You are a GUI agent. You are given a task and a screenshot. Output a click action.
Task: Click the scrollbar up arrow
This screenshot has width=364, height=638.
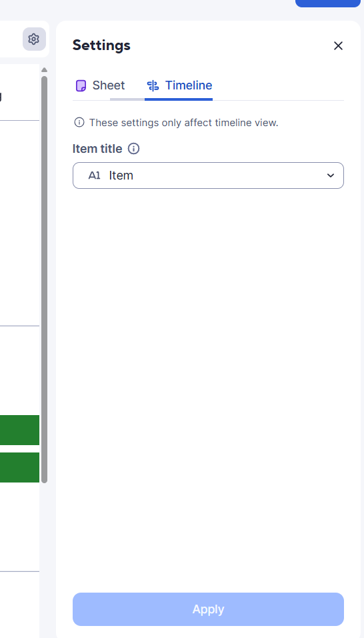(x=44, y=69)
